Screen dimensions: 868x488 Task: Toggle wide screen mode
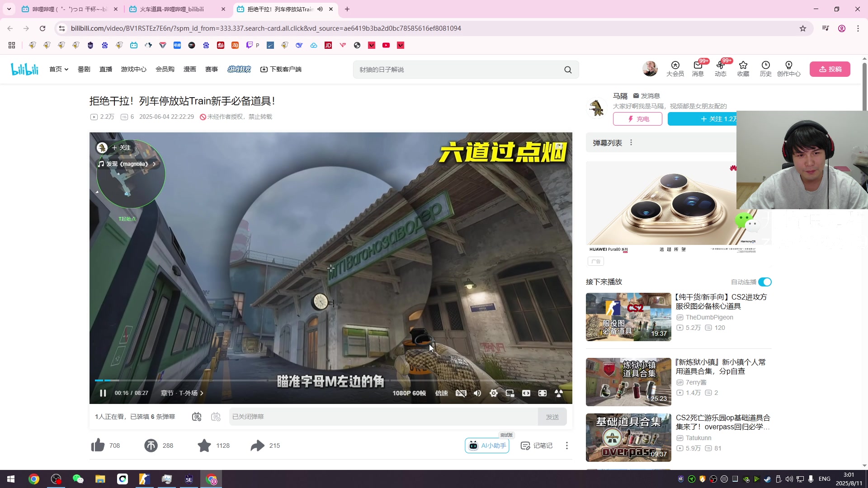pos(526,393)
